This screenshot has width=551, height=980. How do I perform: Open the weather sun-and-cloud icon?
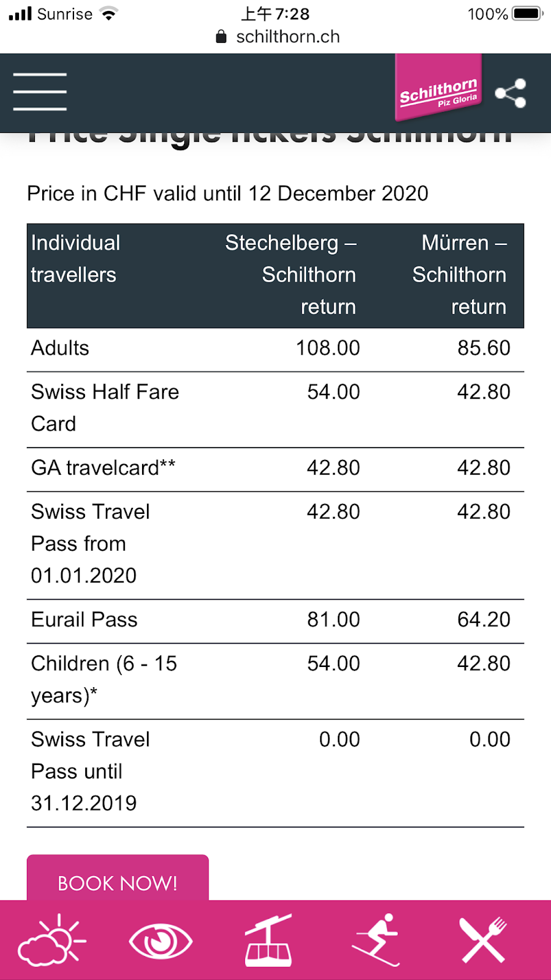click(x=52, y=940)
